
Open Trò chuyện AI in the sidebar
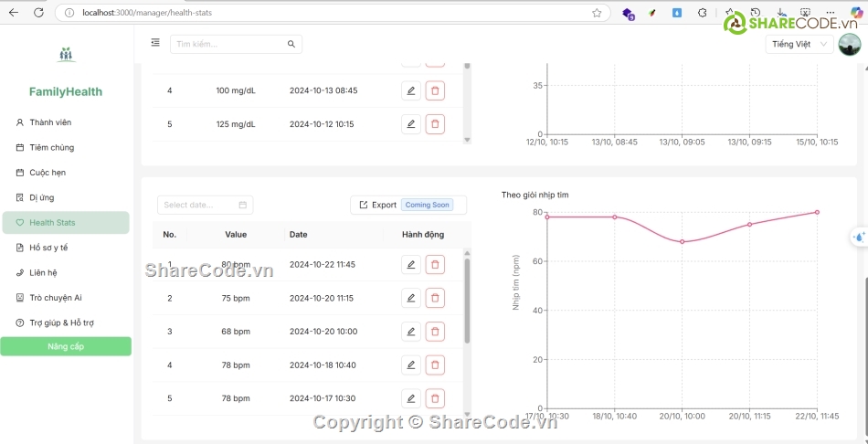click(x=56, y=298)
